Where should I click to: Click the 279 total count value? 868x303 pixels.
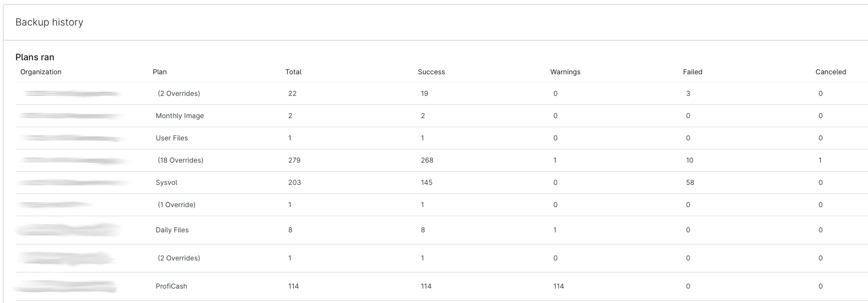coord(294,160)
